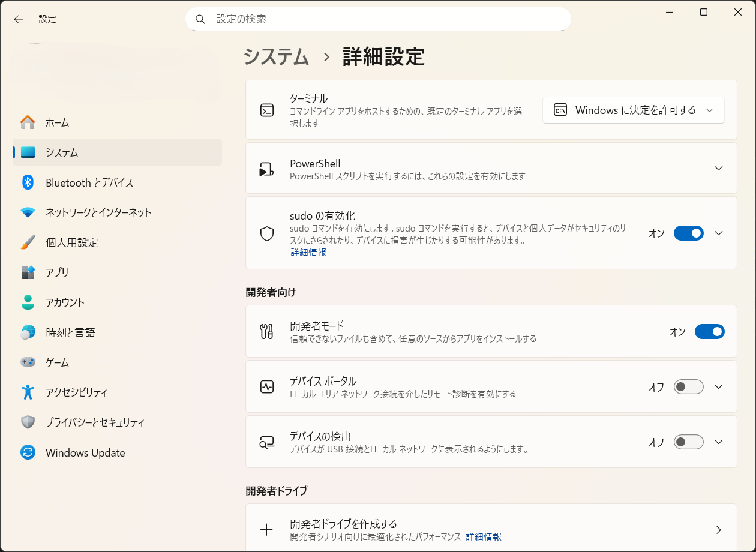Open ネットワークとインターネット settings
756x552 pixels.
pyautogui.click(x=117, y=212)
